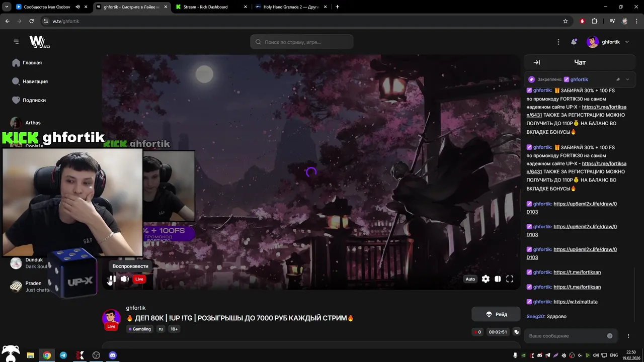
Task: Open Chrome extensions puzzle icon
Action: tap(595, 21)
